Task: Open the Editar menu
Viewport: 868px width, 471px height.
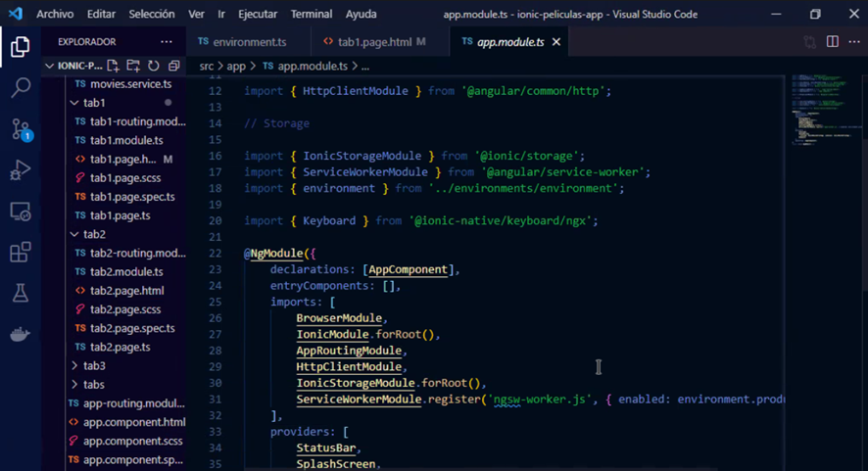Action: [x=101, y=14]
